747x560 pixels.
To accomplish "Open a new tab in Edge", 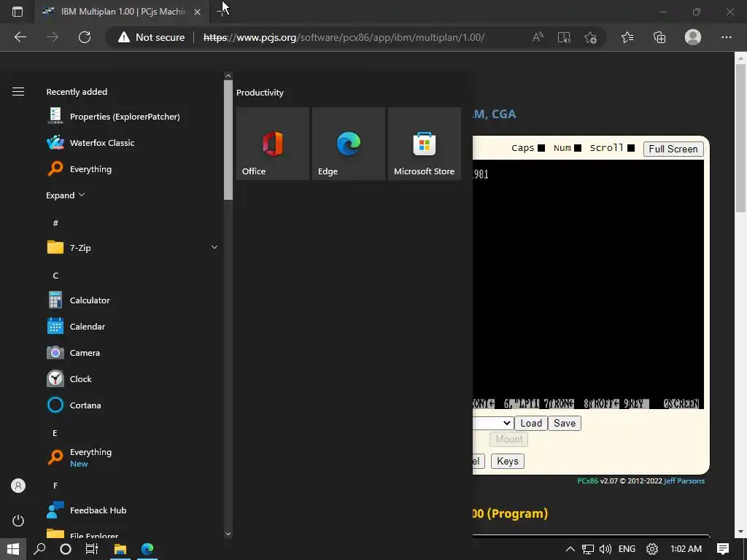I will [222, 12].
